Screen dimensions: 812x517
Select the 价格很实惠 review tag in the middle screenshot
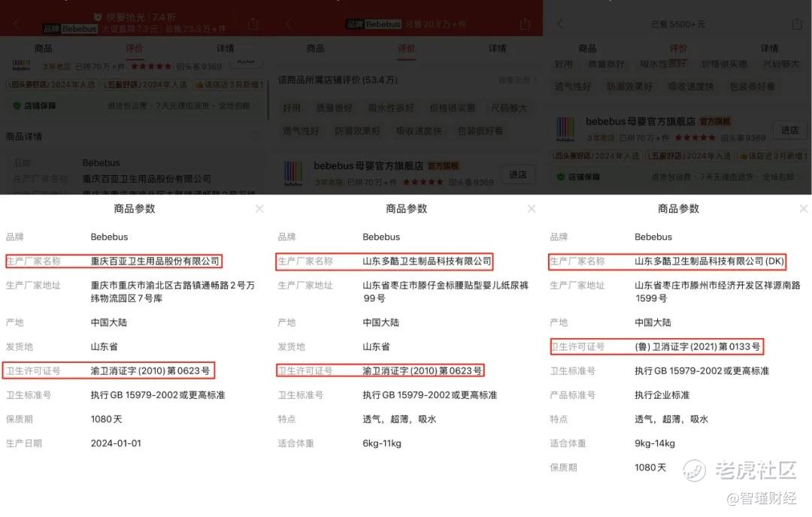(x=452, y=108)
